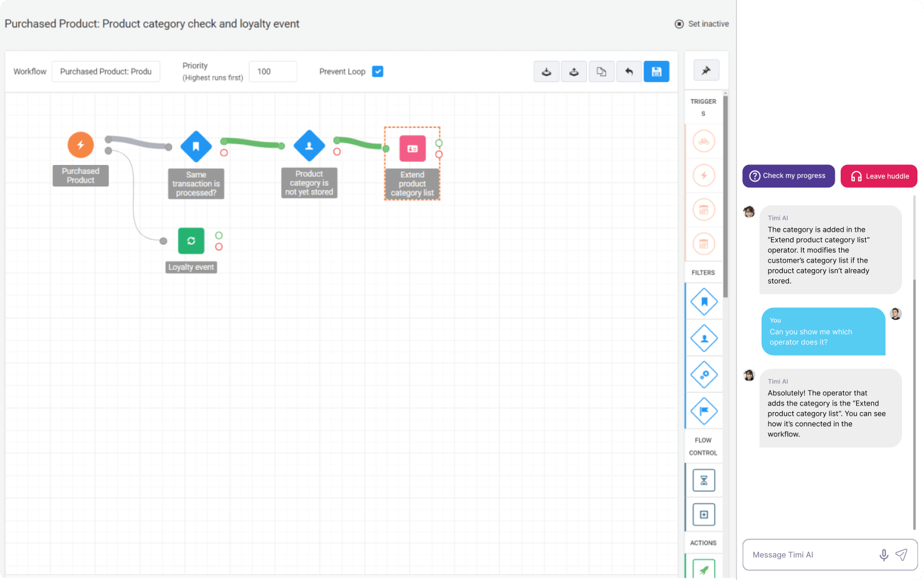Uncheck the Prevent Loop checkbox

click(x=377, y=71)
